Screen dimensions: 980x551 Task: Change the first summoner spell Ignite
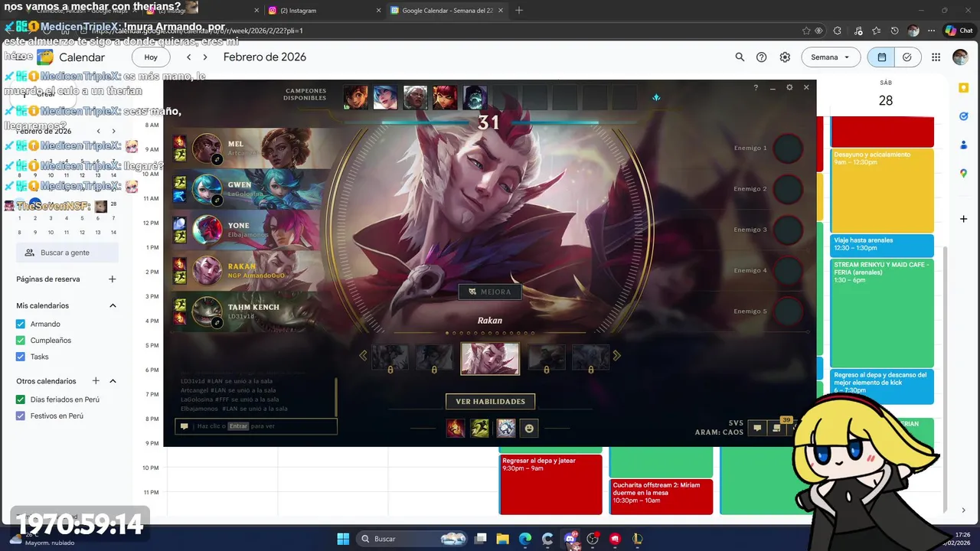(x=455, y=429)
